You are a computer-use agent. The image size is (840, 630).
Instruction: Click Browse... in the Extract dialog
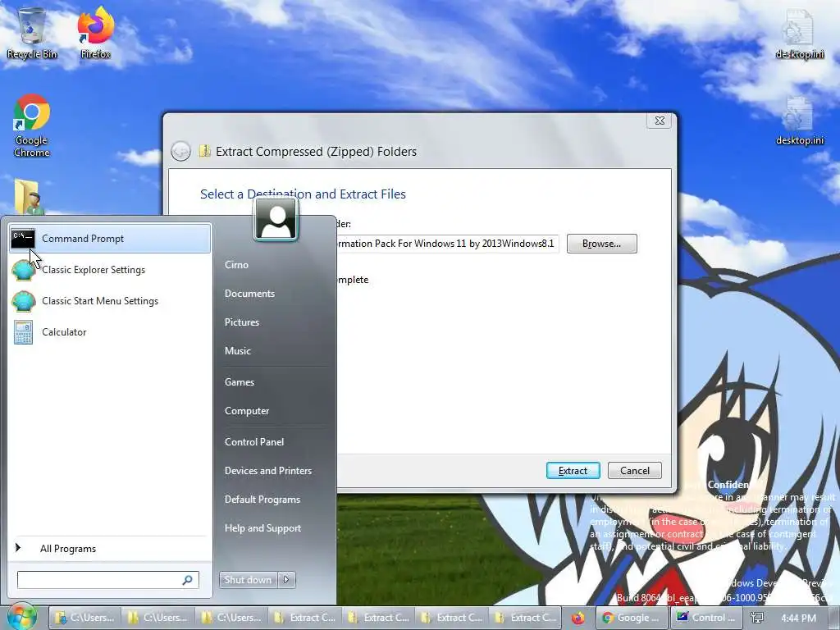point(601,244)
